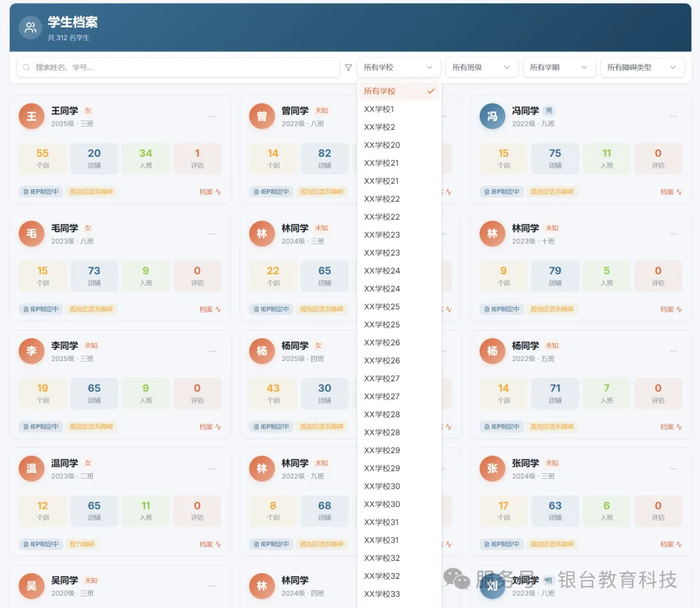700x608 pixels.
Task: Click the 王 avatar circle
Action: click(31, 117)
